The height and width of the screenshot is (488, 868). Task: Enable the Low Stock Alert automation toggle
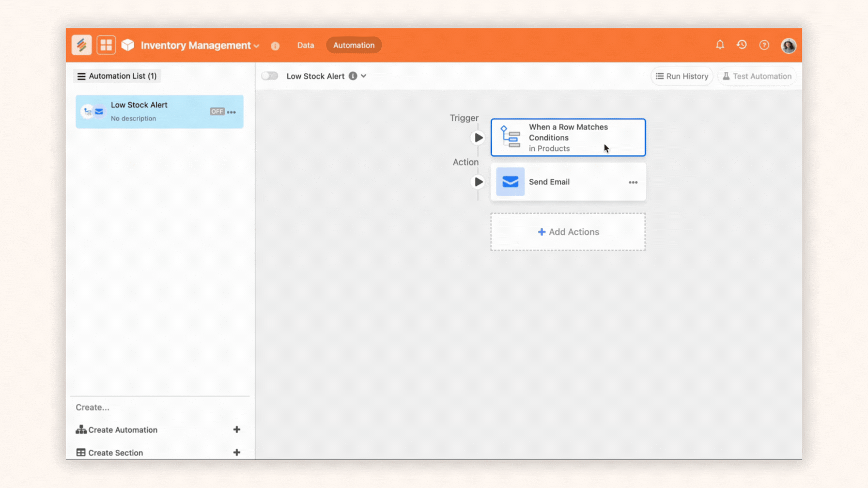(x=270, y=76)
